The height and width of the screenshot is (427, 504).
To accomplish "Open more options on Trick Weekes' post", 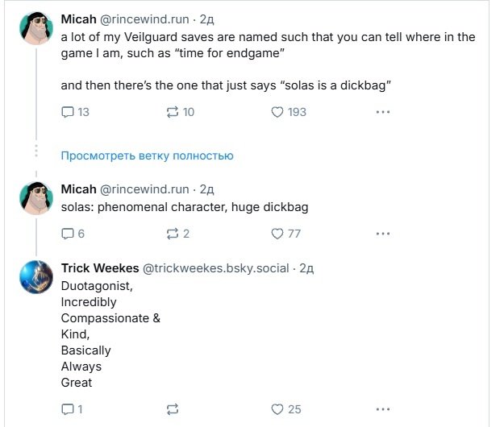I will 383,409.
